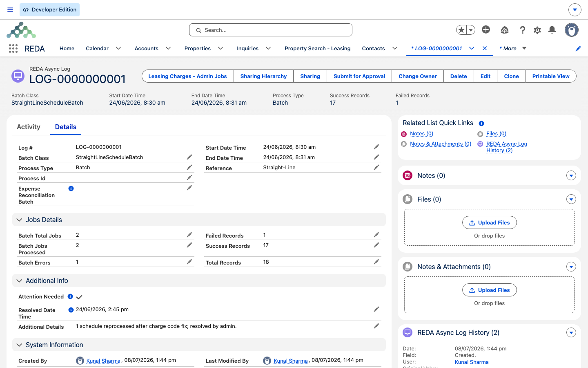The width and height of the screenshot is (588, 368).
Task: Open the Notes & Attachments (0) quick link
Action: coord(441,144)
